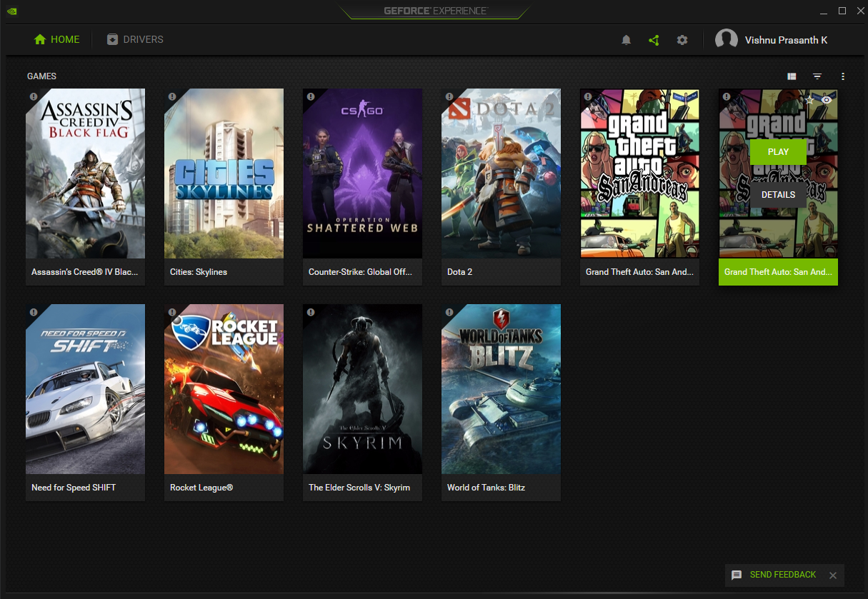Open the Vishnu Prasanth K account name
This screenshot has height=599, width=868.
coord(786,40)
